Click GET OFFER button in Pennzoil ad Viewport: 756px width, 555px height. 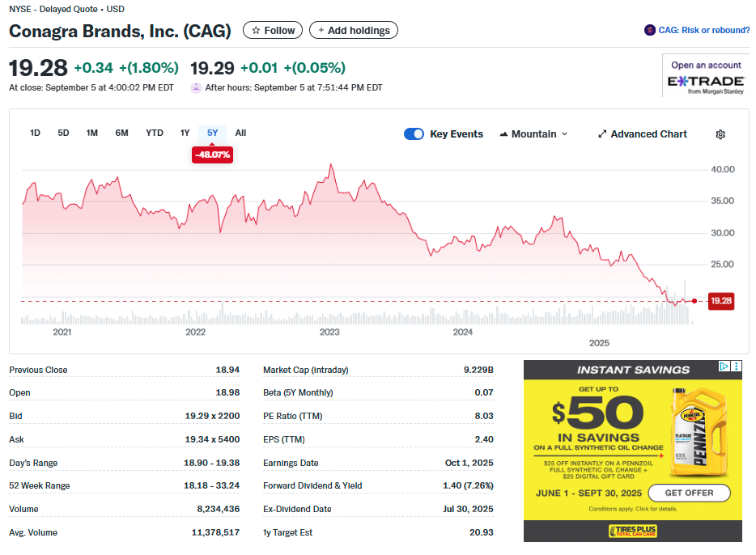point(689,493)
